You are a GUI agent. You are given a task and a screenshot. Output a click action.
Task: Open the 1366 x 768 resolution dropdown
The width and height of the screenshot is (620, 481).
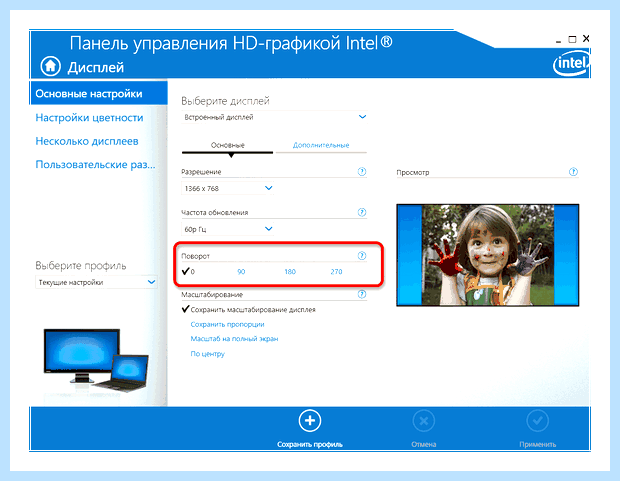coord(227,188)
